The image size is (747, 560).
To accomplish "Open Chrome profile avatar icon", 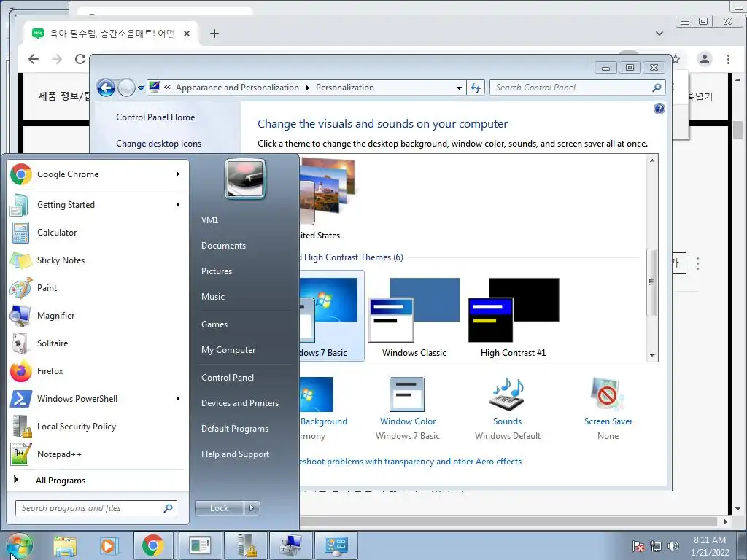I will (704, 59).
